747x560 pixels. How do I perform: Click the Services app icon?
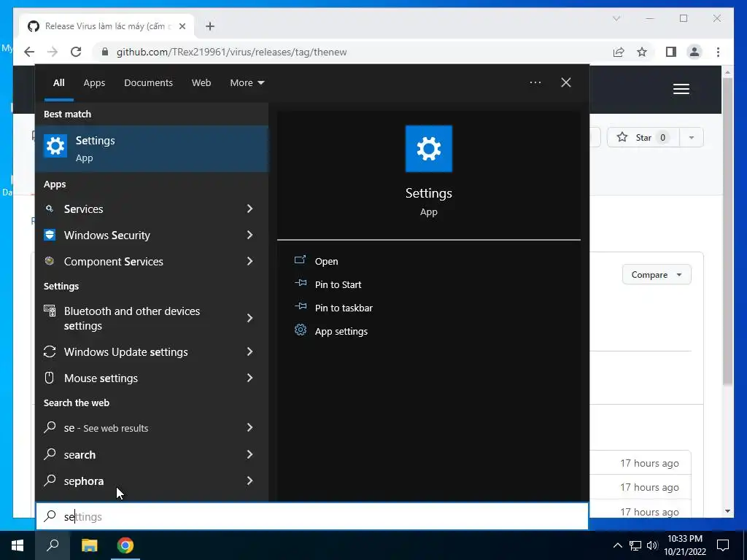pyautogui.click(x=49, y=209)
